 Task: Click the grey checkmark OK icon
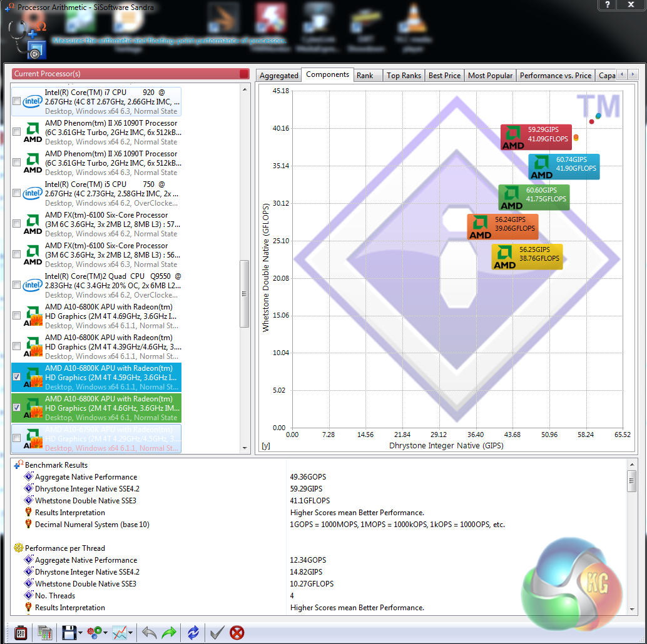point(217,633)
